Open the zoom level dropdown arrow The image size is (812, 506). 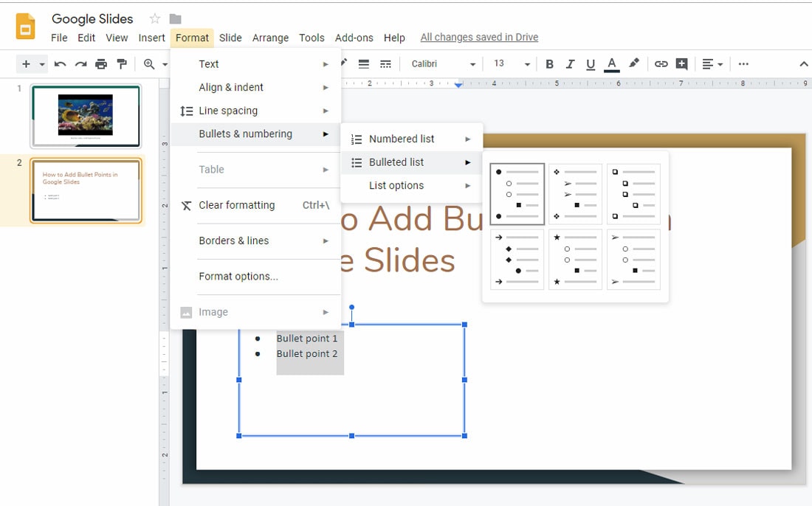click(x=165, y=65)
